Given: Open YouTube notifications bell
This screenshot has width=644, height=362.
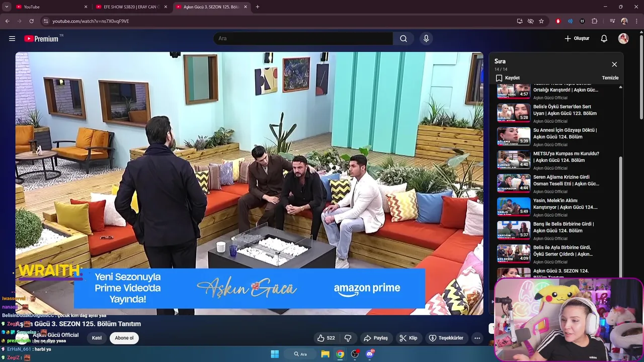Looking at the screenshot, I should 604,38.
